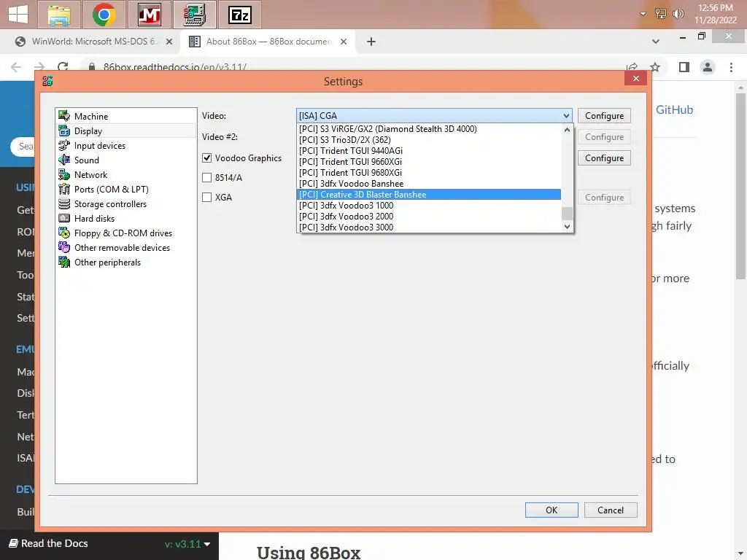Screen dimensions: 747x560
Task: Switch to WinWorld MS-DOS tab
Action: click(x=93, y=42)
